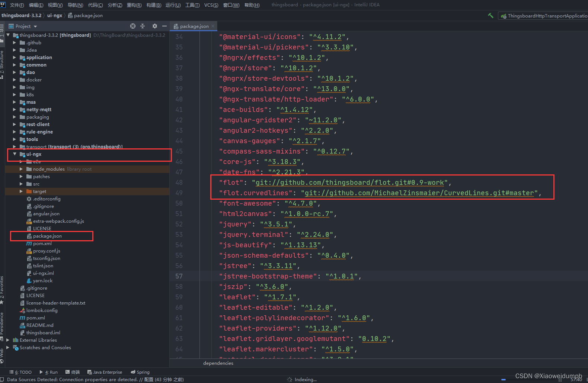
Task: Collapse the ui-ngx folder
Action: pos(15,154)
